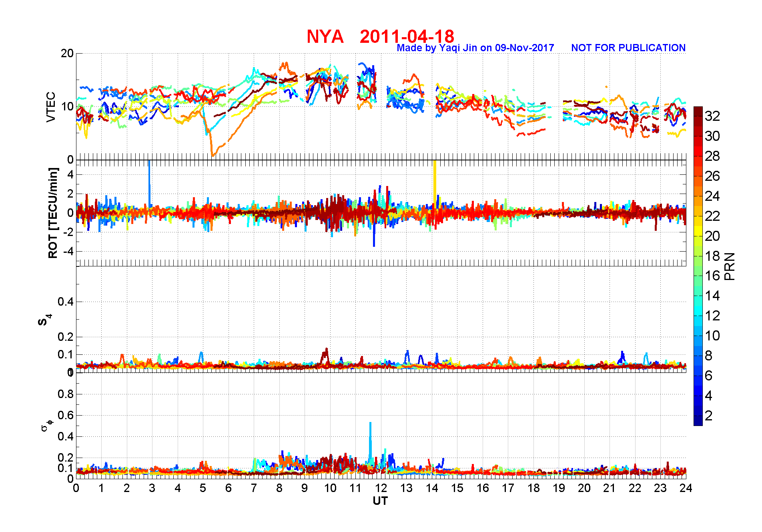Click the "2" tick on the PRN colorbar
The width and height of the screenshot is (762, 532).
click(709, 416)
